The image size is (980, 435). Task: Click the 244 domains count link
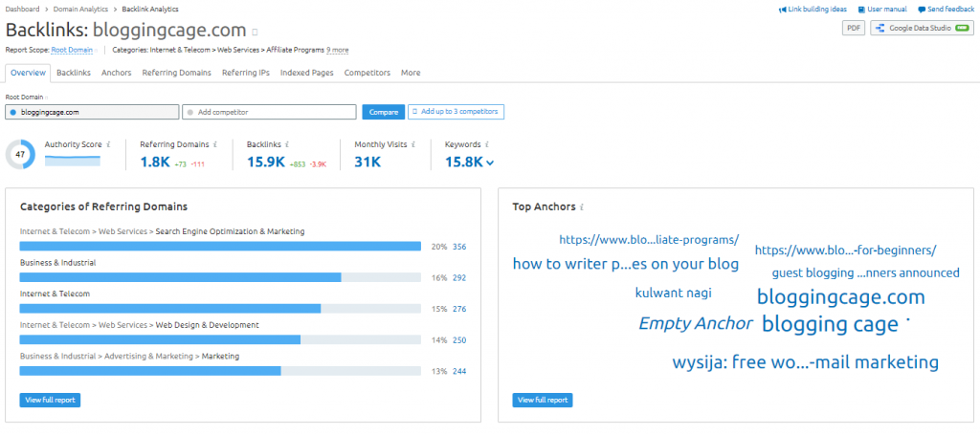(x=459, y=371)
